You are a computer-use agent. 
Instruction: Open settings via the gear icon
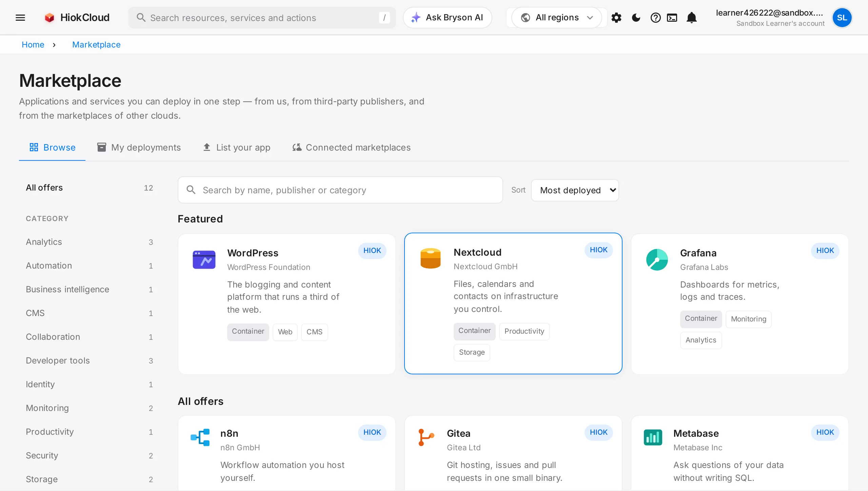click(x=616, y=18)
